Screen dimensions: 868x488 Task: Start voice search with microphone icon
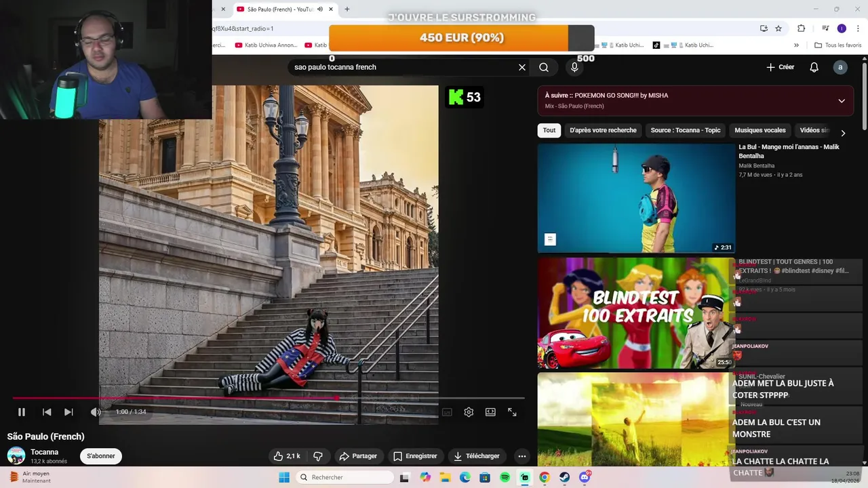[574, 67]
